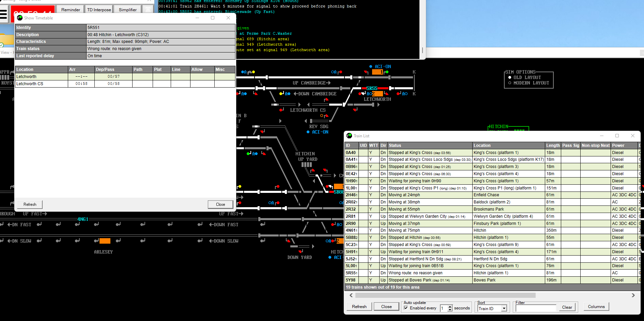The width and height of the screenshot is (644, 321).
Task: Click the Show Timetable window icon
Action: 20,18
